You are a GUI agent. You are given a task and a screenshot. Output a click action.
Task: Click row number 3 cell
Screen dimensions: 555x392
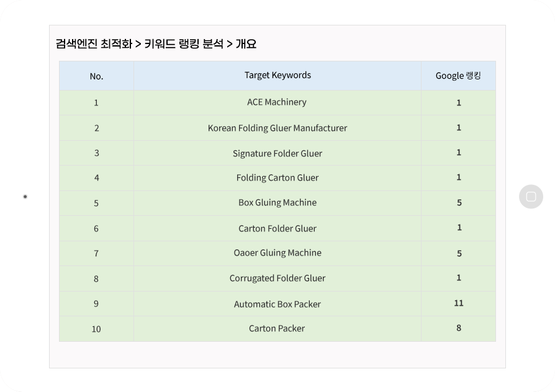pos(96,153)
